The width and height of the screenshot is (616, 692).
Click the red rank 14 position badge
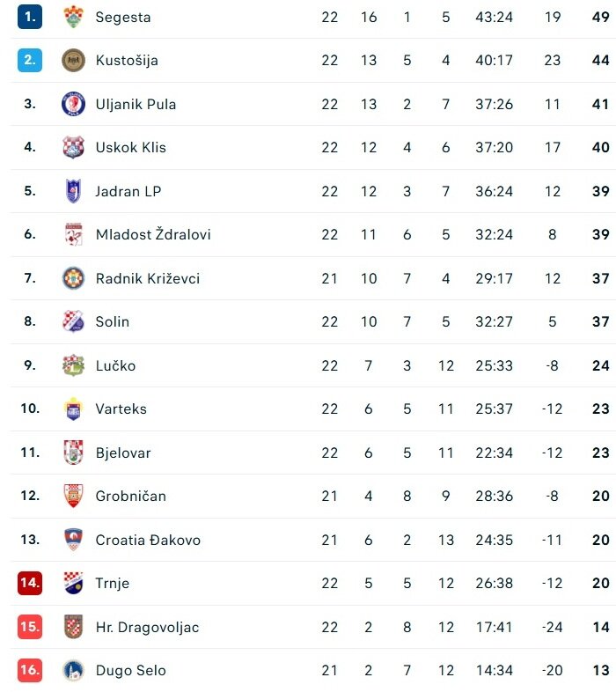[x=30, y=583]
